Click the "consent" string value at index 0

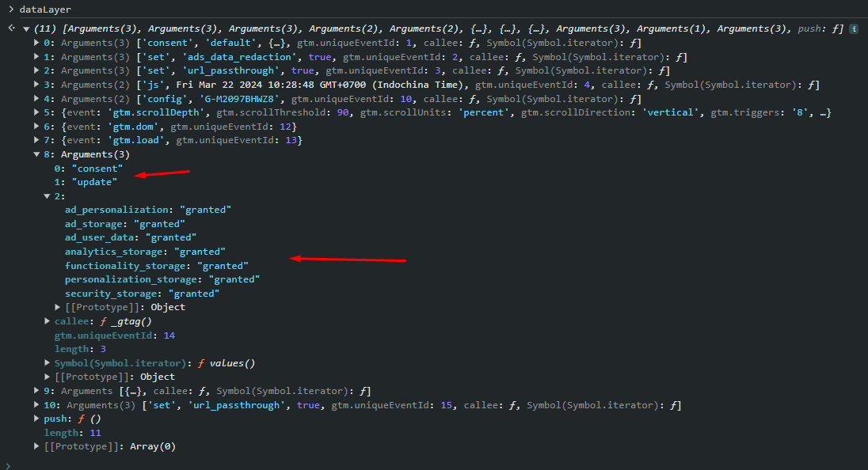97,169
